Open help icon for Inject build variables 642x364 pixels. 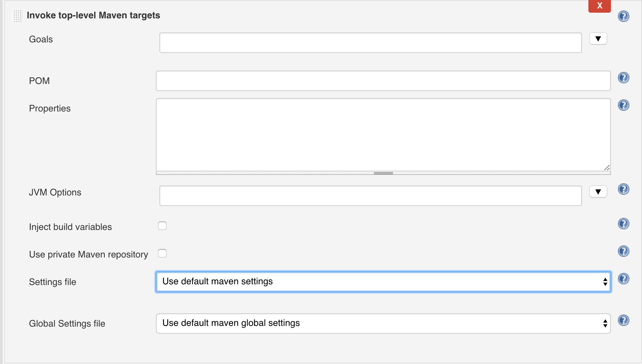point(623,223)
